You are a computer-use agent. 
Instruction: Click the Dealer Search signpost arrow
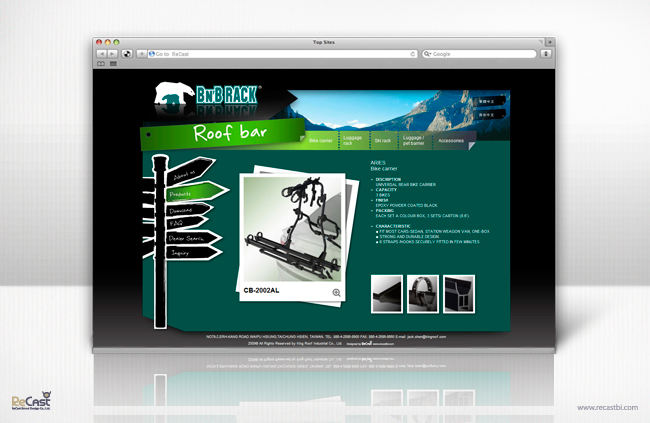(194, 238)
